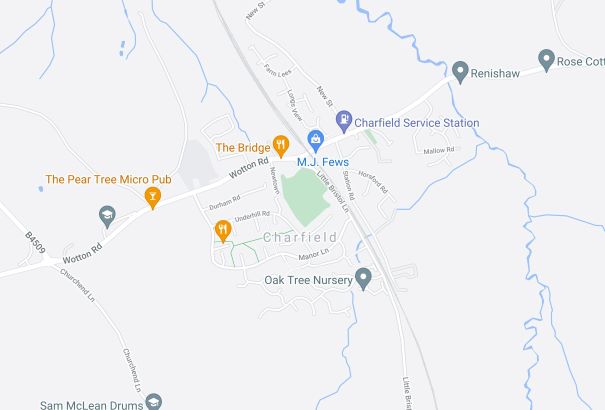Click restaurant pin near Underhill Rd
Image resolution: width=605 pixels, height=410 pixels.
223,231
